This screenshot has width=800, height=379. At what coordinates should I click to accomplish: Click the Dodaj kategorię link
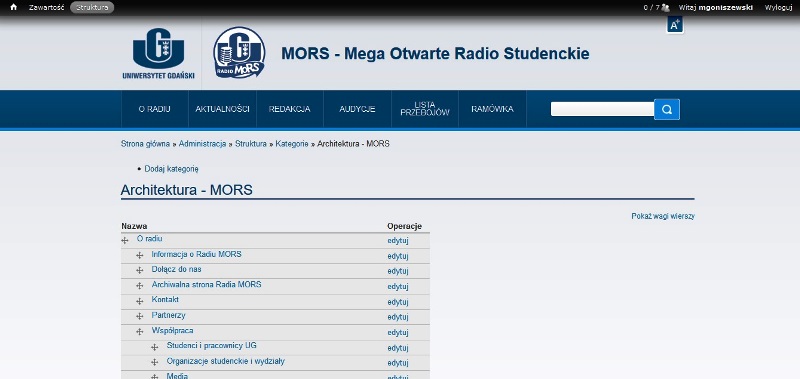[171, 169]
